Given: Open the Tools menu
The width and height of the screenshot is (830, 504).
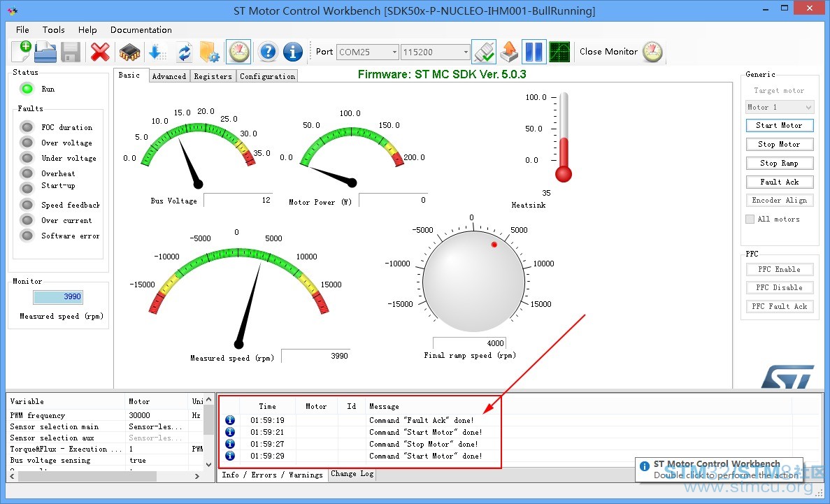Looking at the screenshot, I should point(53,29).
